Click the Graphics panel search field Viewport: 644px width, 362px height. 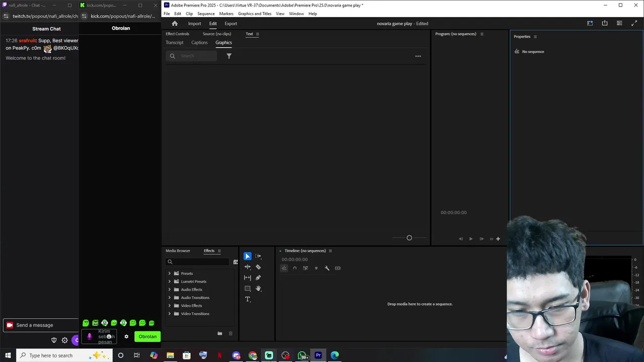[192, 56]
